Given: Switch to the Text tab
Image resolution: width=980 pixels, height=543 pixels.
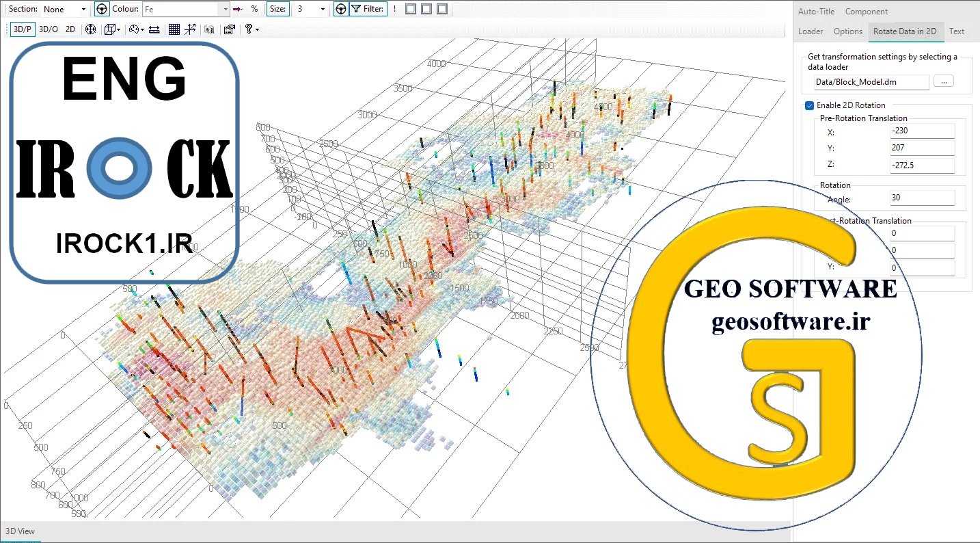Looking at the screenshot, I should (957, 31).
